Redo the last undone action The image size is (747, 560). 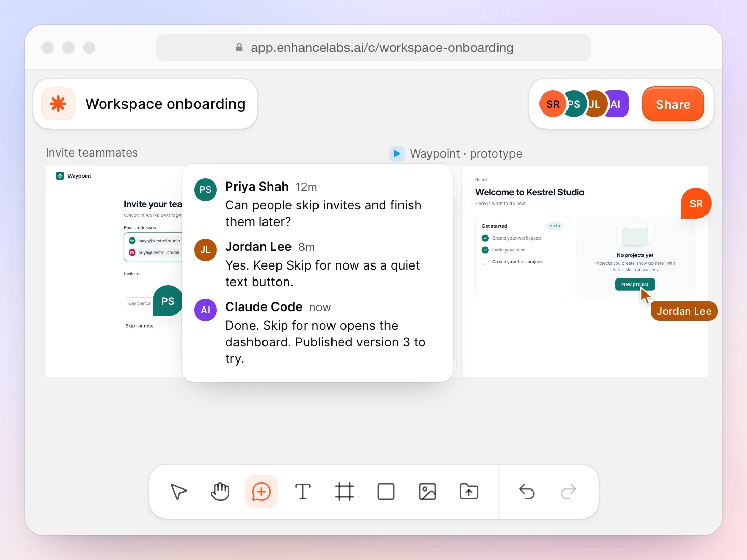(569, 492)
